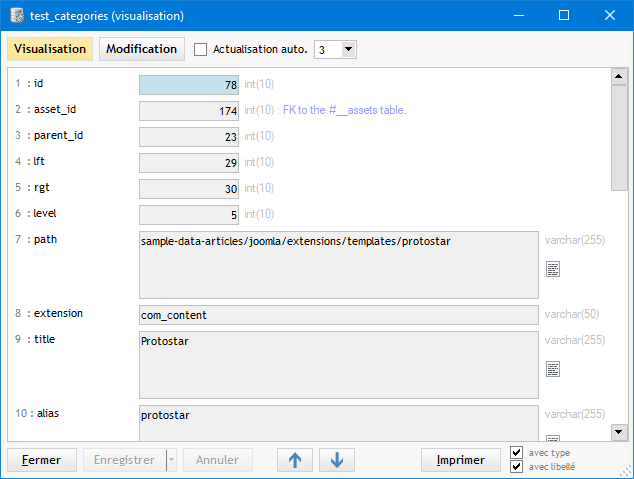Switch to the Modification tab
Screen dimensions: 634x479
coord(142,49)
